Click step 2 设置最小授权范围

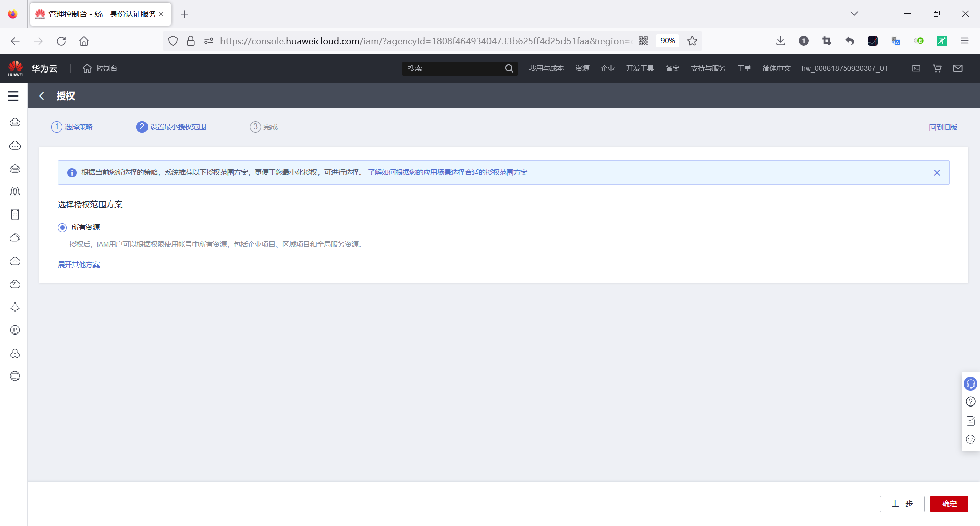point(171,127)
